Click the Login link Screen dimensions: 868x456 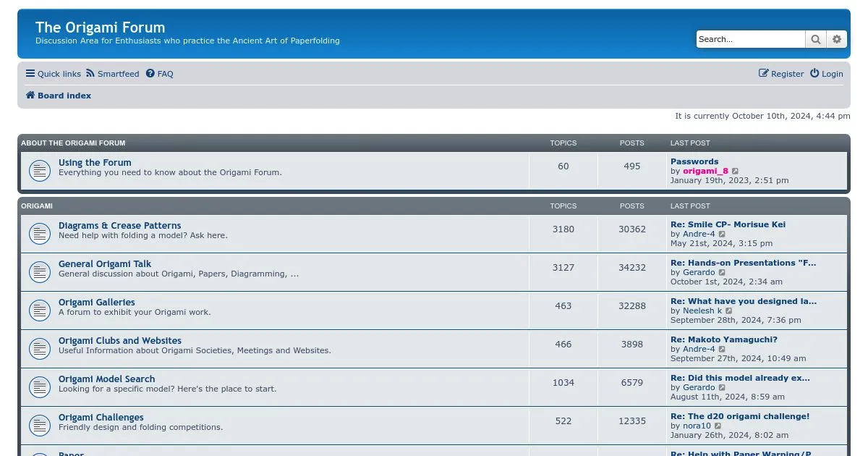827,74
